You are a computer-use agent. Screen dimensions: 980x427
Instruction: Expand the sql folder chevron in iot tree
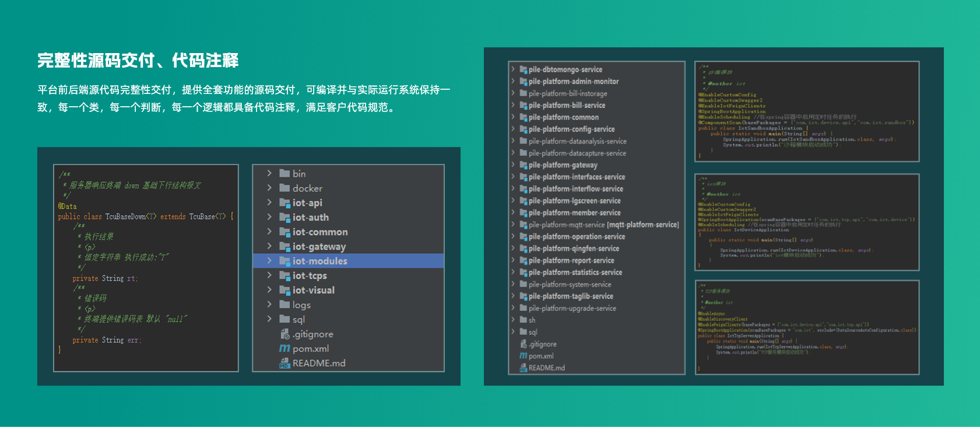[x=269, y=318]
